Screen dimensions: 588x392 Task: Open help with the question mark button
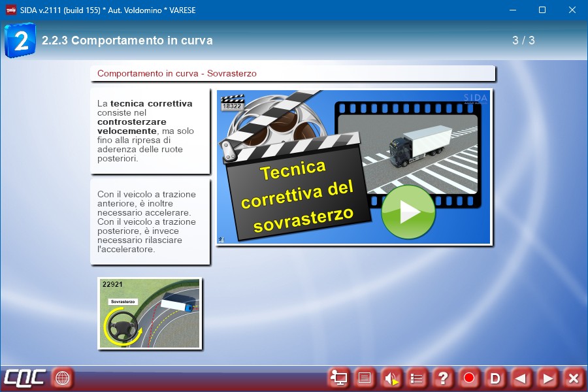[443, 378]
